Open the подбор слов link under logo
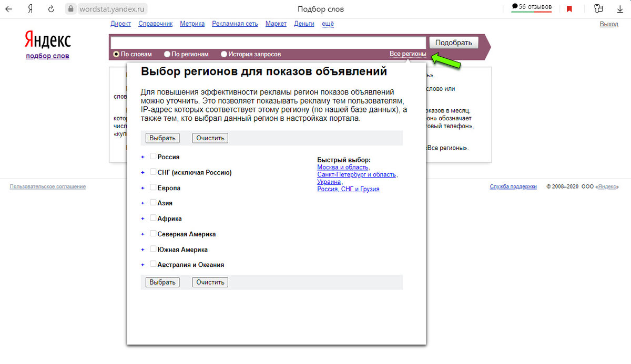This screenshot has height=364, width=631. click(47, 56)
